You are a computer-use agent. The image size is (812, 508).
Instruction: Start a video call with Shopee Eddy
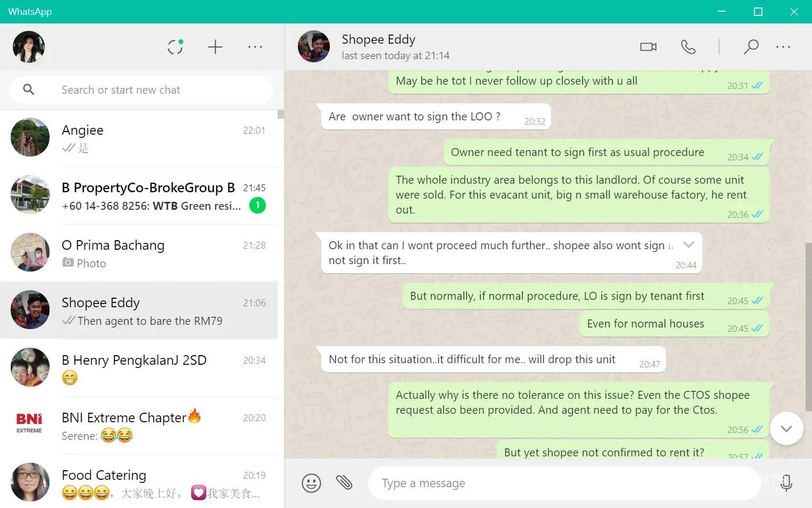coord(648,47)
